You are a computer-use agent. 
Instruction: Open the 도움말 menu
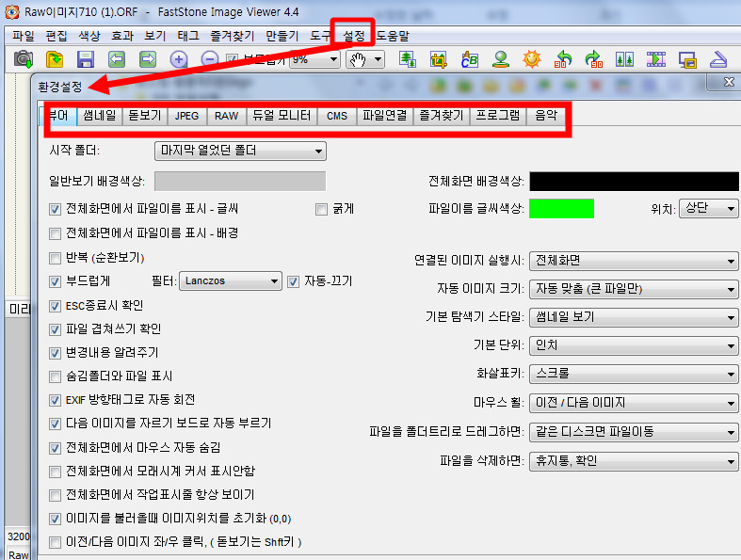(393, 36)
